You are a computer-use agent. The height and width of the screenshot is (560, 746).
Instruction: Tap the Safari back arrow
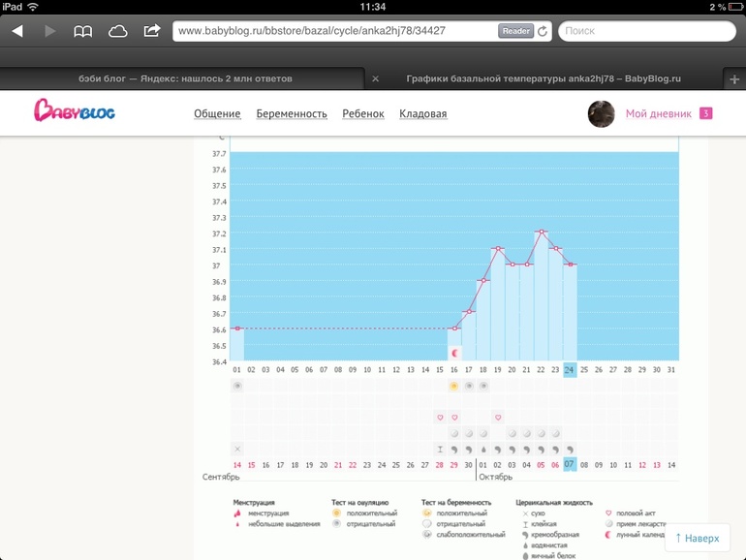point(16,31)
